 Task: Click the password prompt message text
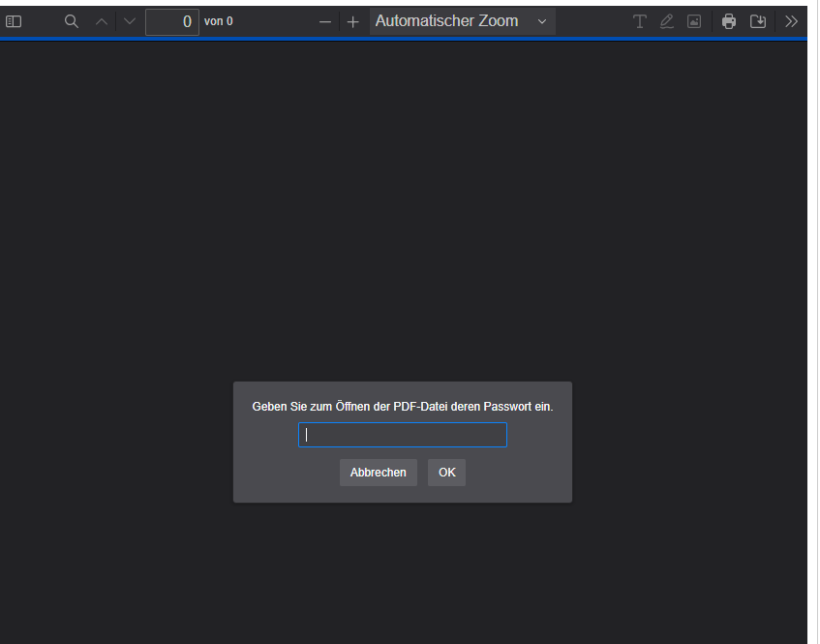click(x=403, y=407)
